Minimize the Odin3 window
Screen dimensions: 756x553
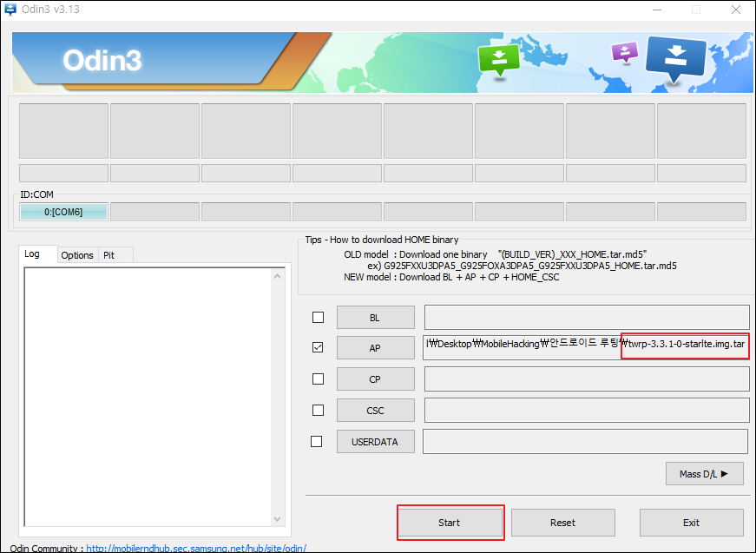(x=657, y=10)
